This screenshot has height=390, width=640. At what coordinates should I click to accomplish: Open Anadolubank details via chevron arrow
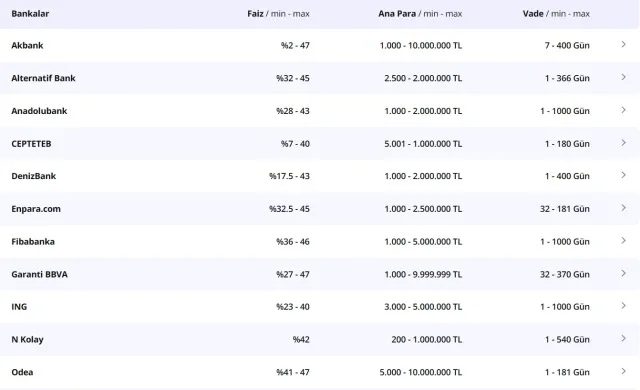(x=623, y=110)
